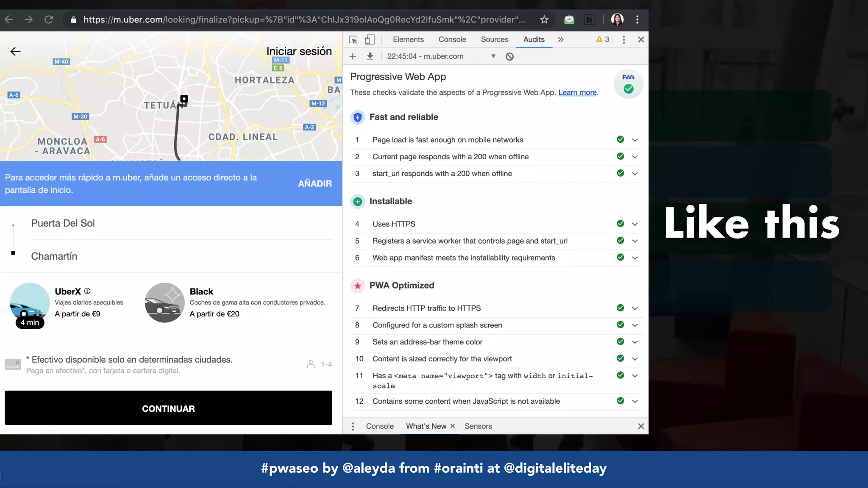Click the new audit plus icon
The width and height of the screenshot is (868, 488).
point(353,56)
